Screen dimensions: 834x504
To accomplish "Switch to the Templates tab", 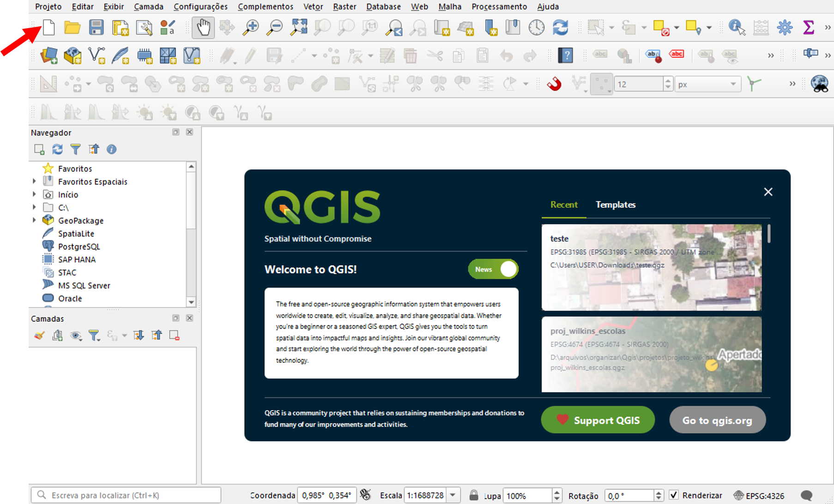I will [615, 204].
